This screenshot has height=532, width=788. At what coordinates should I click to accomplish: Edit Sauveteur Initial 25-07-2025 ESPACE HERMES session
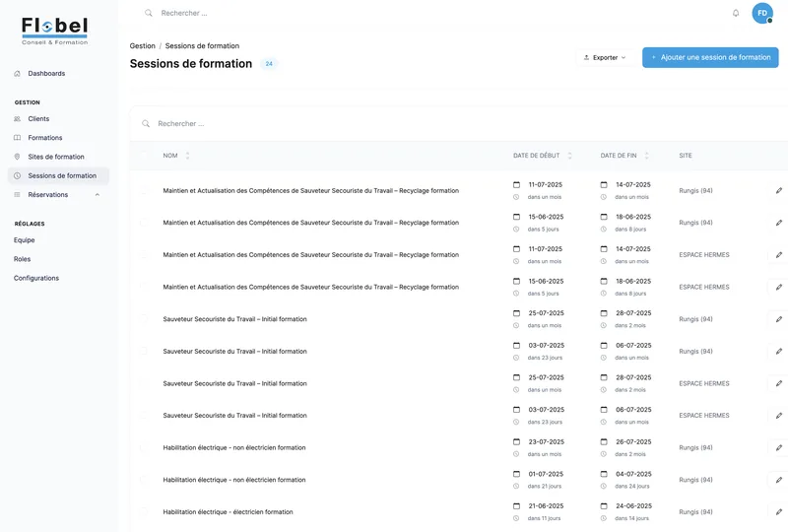(778, 383)
